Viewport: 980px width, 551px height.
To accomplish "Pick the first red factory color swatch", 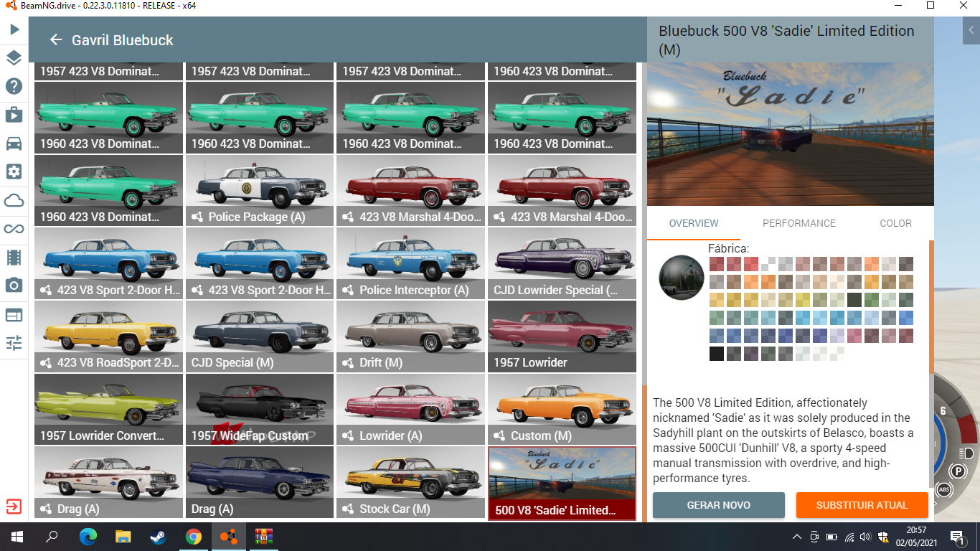I will pos(717,264).
